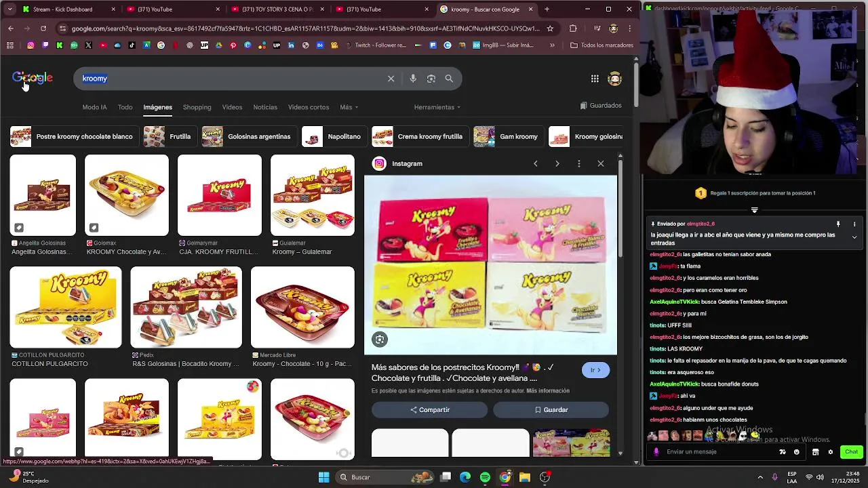Search preview image with Lens icon

[380, 340]
